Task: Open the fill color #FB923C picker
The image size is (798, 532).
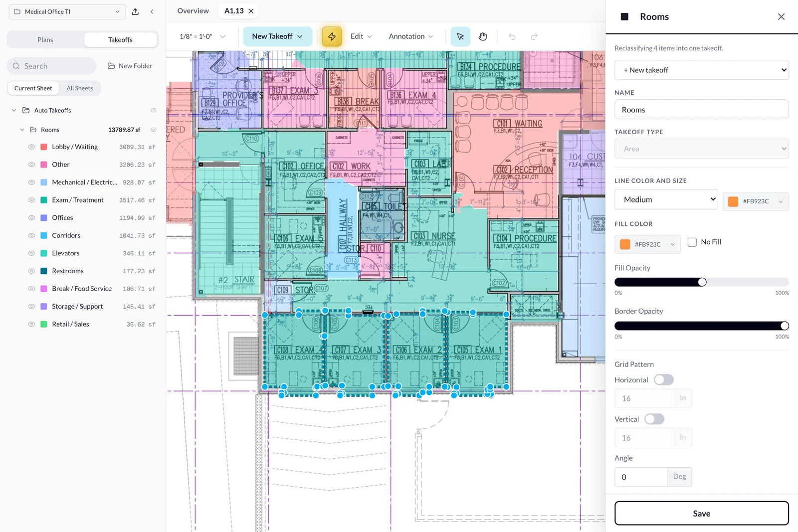Action: coord(647,244)
